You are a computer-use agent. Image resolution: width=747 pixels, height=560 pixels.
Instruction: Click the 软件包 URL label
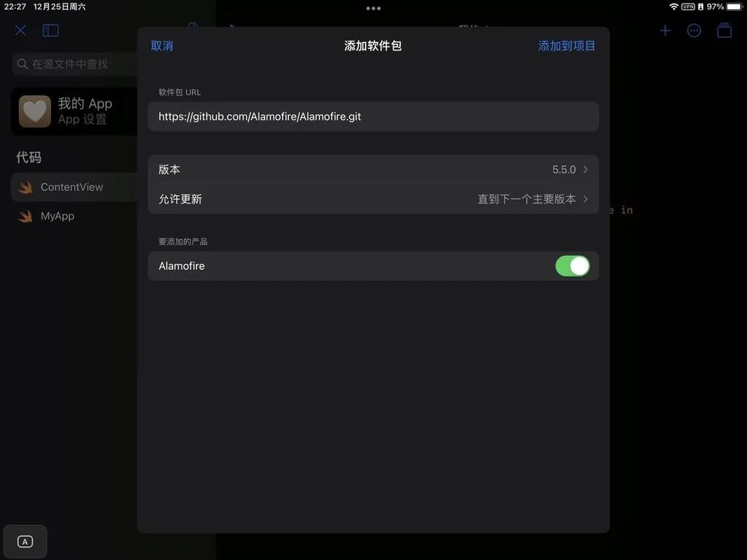click(x=179, y=93)
